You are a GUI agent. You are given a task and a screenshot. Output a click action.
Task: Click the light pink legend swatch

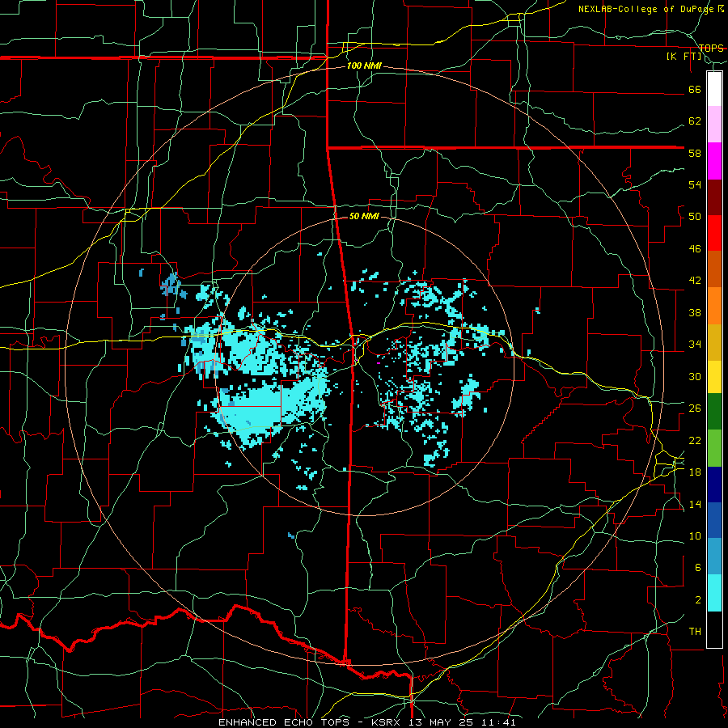click(714, 124)
